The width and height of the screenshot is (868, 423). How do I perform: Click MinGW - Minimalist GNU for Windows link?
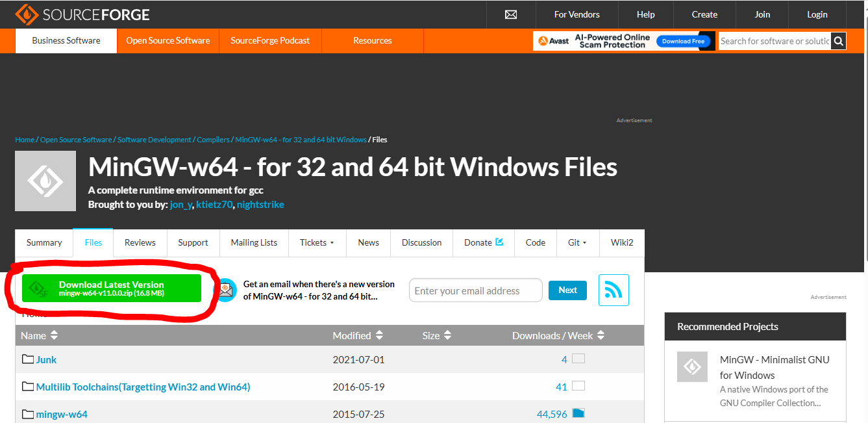point(775,367)
